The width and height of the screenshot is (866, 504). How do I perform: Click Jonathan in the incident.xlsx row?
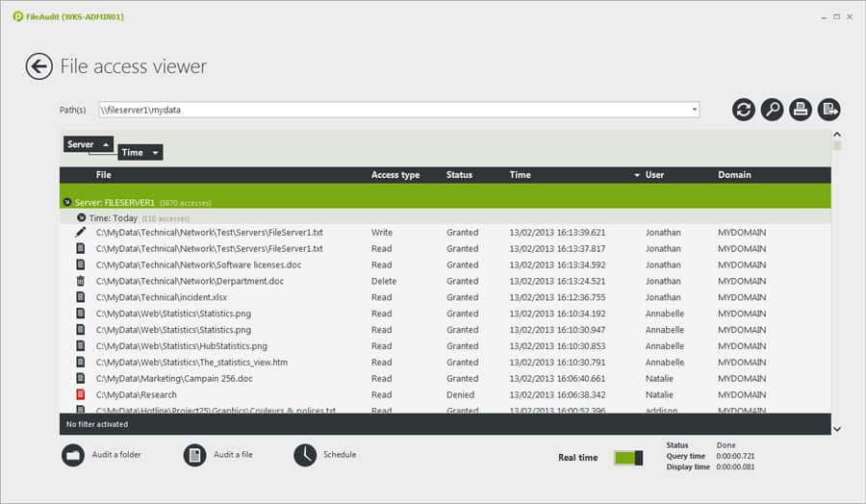[663, 297]
